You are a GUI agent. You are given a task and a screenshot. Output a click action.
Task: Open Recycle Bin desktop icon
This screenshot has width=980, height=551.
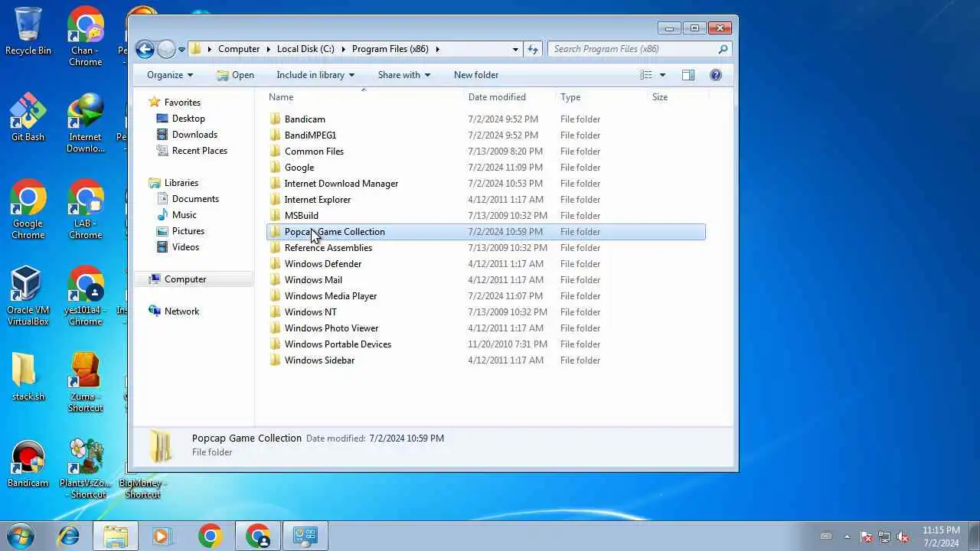[28, 31]
